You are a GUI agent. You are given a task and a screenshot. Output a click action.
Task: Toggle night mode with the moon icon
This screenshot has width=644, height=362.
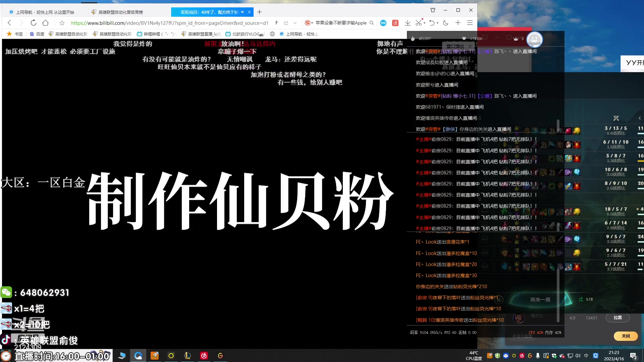coord(446,23)
